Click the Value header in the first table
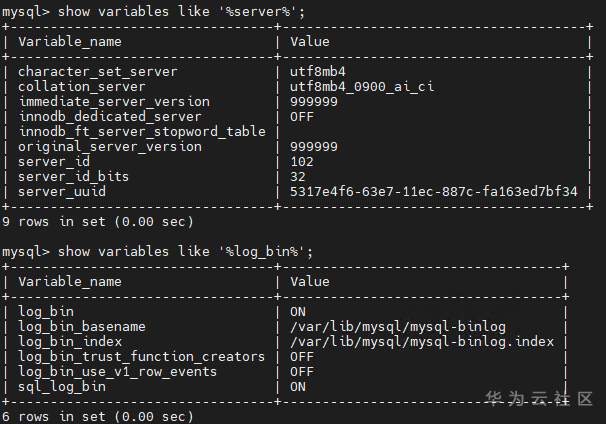Viewport: 606px width, 424px height. pos(310,42)
